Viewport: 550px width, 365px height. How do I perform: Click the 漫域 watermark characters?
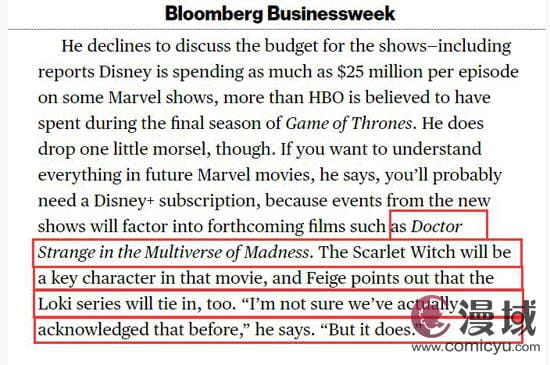498,318
